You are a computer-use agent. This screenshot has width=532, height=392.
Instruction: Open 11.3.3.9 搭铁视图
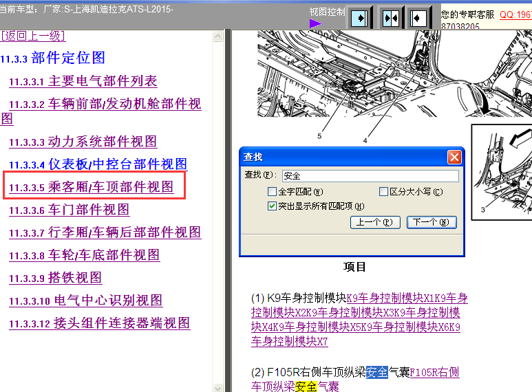pyautogui.click(x=55, y=278)
